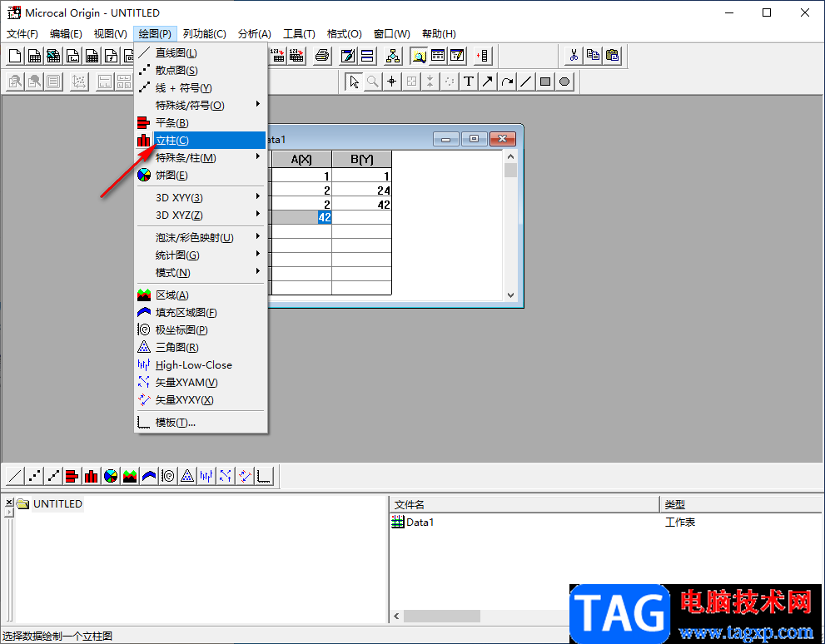Click Scatter plot icon in bottom toolbar

[x=34, y=476]
